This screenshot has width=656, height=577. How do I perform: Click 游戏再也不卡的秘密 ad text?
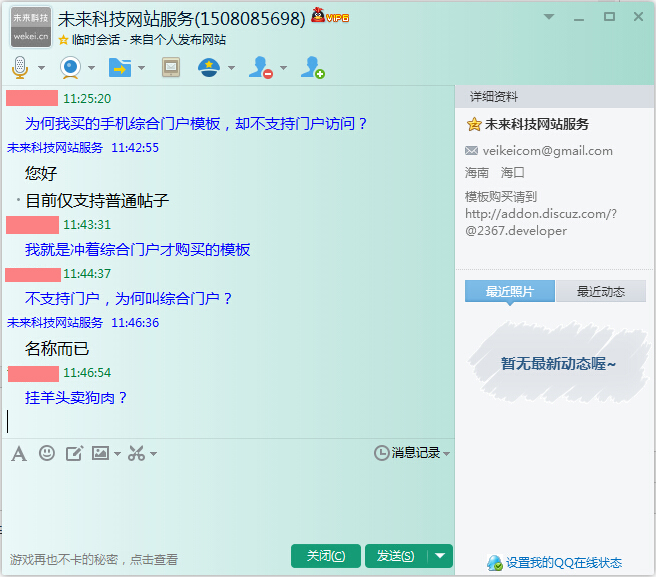click(94, 559)
